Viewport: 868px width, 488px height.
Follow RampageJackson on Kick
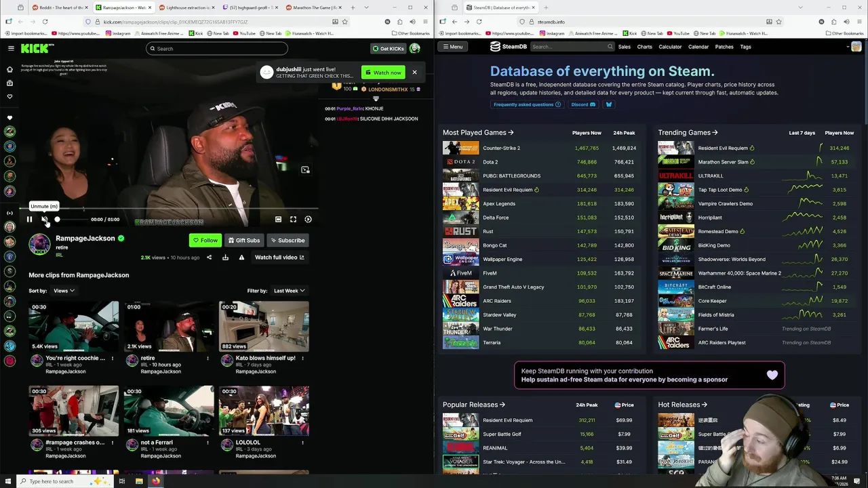[205, 240]
